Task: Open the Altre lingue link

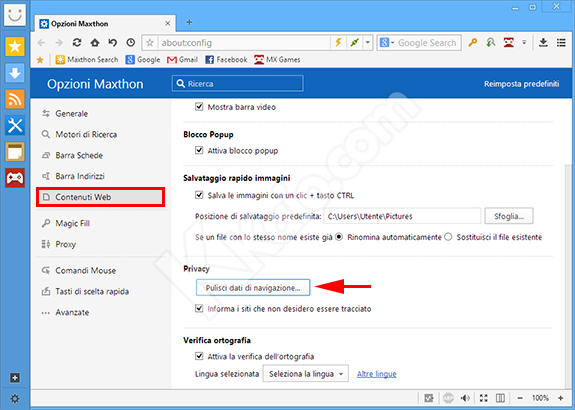Action: point(377,374)
